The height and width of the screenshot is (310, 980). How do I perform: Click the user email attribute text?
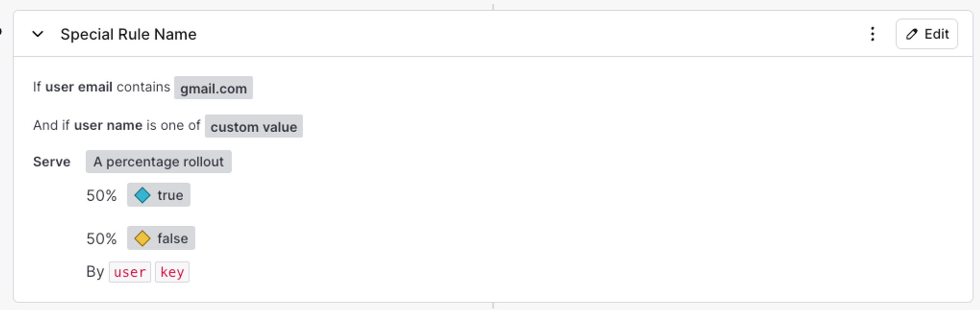[79, 87]
